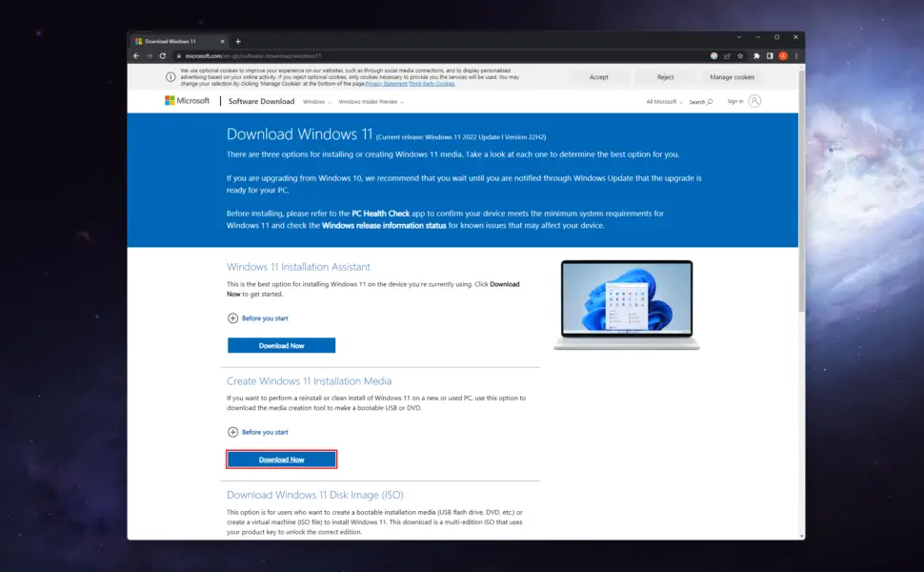Close the Download Windows 11 tab
Viewport: 924px width, 572px height.
point(222,41)
